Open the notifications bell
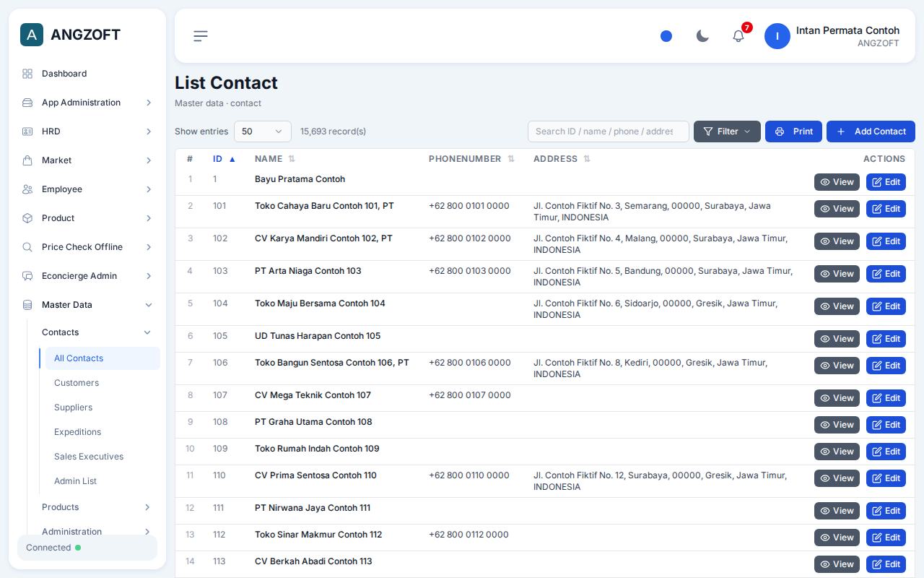Screen dimensions: 924x578 click(x=738, y=36)
